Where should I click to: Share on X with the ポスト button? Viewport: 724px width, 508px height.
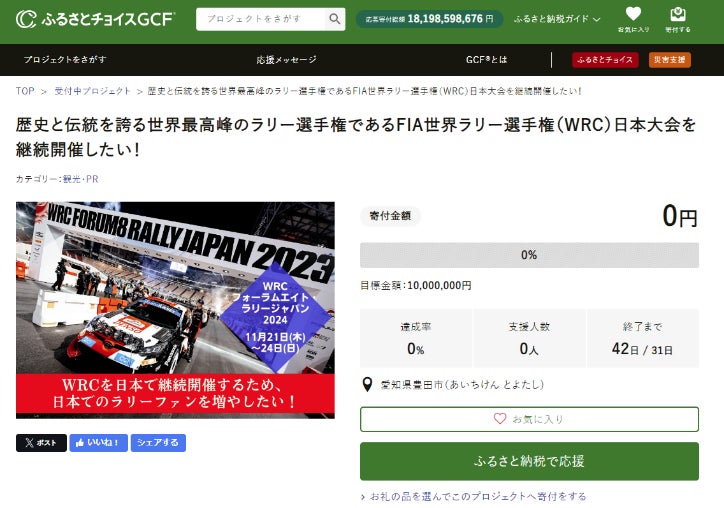(41, 443)
